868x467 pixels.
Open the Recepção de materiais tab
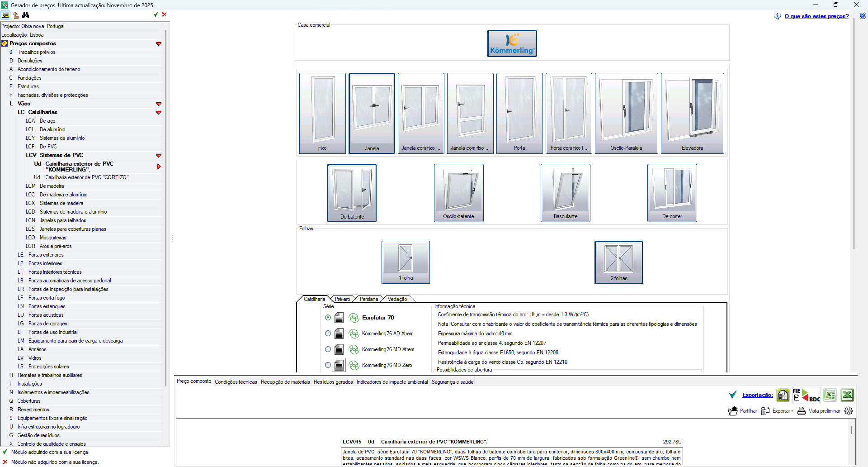(285, 382)
